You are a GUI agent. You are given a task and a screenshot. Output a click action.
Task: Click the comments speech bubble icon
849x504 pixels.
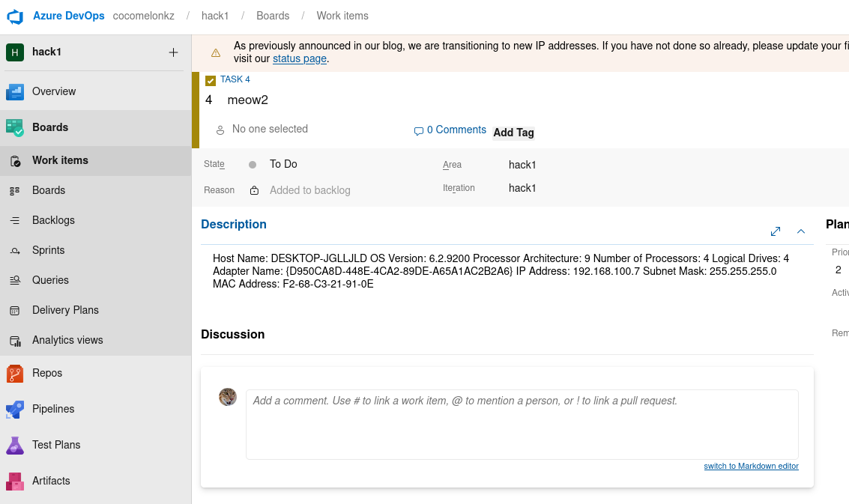click(x=419, y=131)
